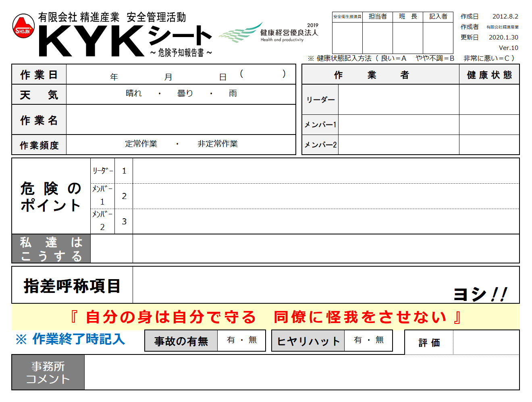Select 有 for 事故の有無
Screen dimensions: 532x402
click(231, 340)
